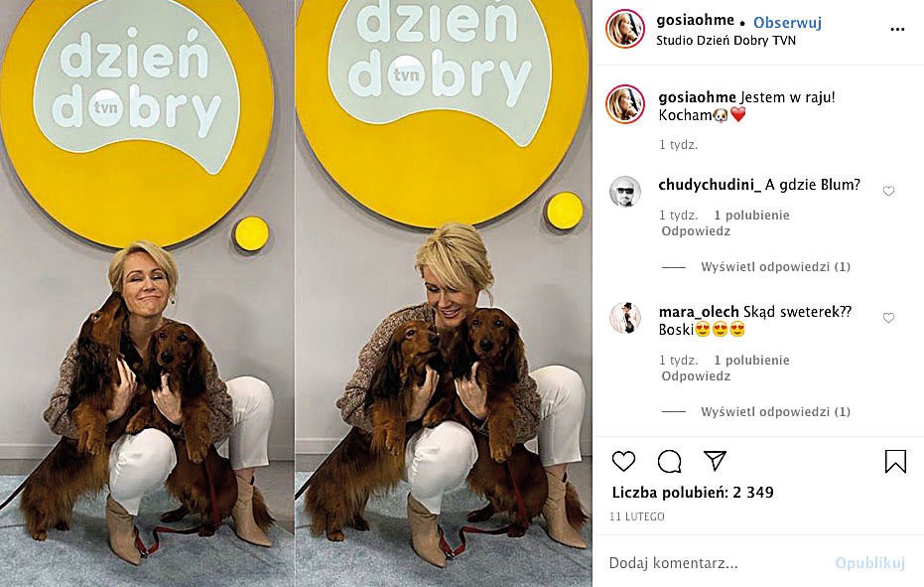Like the post with the heart icon
Viewport: 924px width, 587px height.
tap(623, 461)
